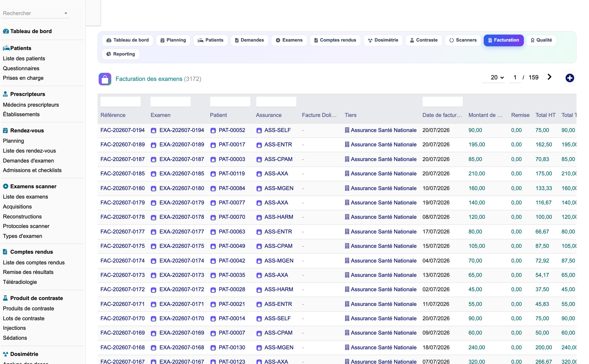Viewport: 589px width, 364px height.
Task: Click the Comptes rendus document icon in sidebar
Action: click(5, 252)
